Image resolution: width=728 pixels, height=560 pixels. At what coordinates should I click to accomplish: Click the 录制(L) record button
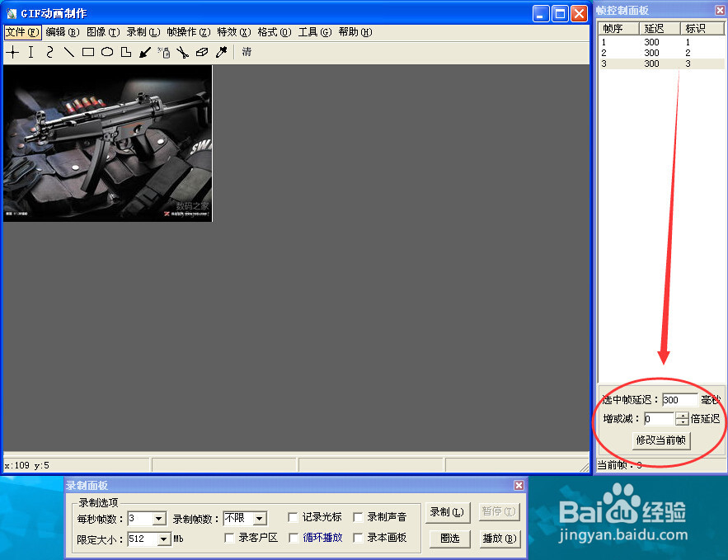pyautogui.click(x=447, y=512)
